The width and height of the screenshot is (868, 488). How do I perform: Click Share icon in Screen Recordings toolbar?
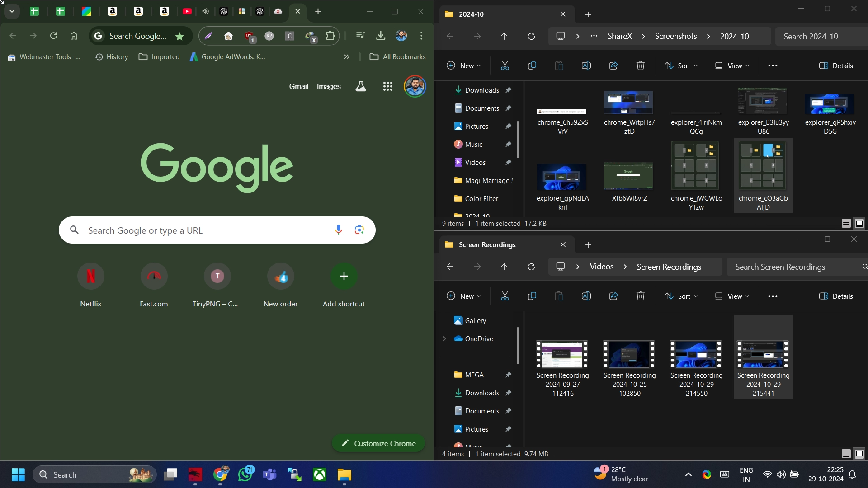613,296
